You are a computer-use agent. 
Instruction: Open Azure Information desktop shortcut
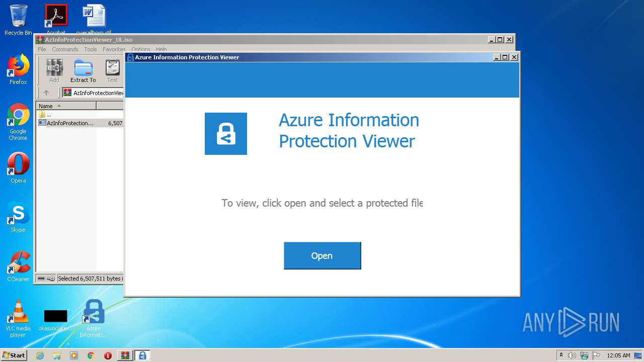[x=94, y=319]
